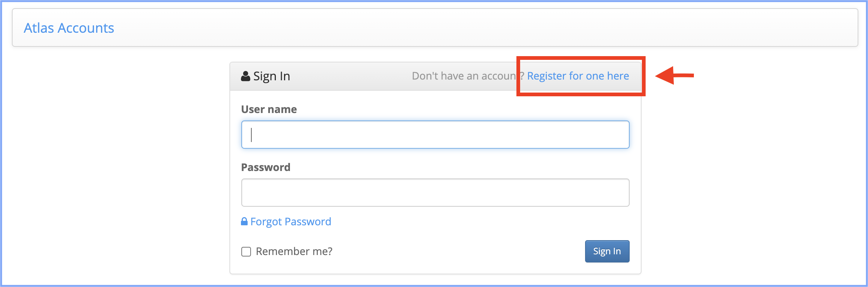This screenshot has height=287, width=868.
Task: Click the "Password" field label
Action: (x=266, y=167)
